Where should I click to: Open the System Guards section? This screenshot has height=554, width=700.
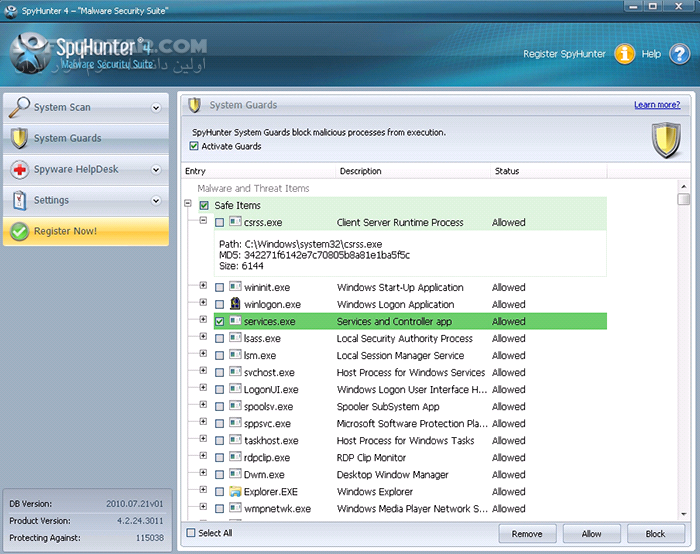point(86,138)
